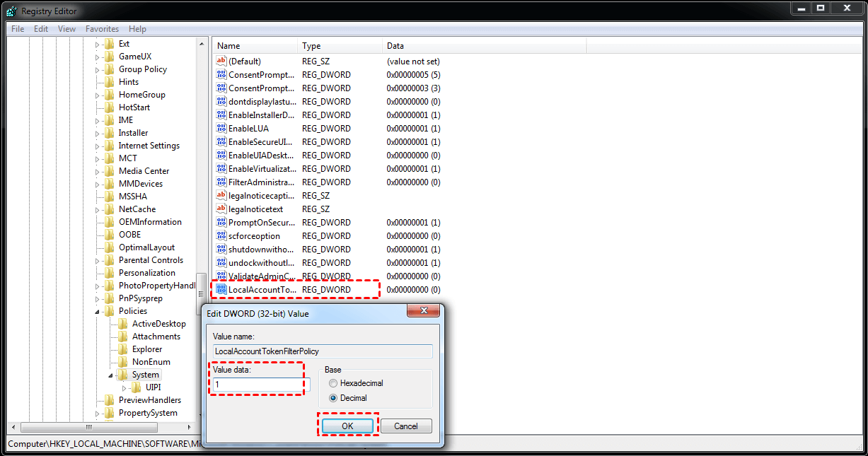Viewport: 868px width, 456px height.
Task: Sort by the Name column header
Action: [x=255, y=46]
